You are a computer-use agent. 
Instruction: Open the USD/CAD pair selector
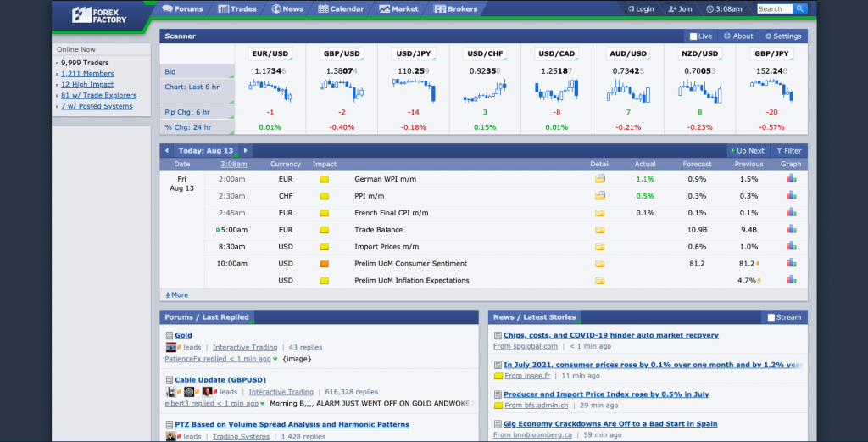pyautogui.click(x=557, y=53)
